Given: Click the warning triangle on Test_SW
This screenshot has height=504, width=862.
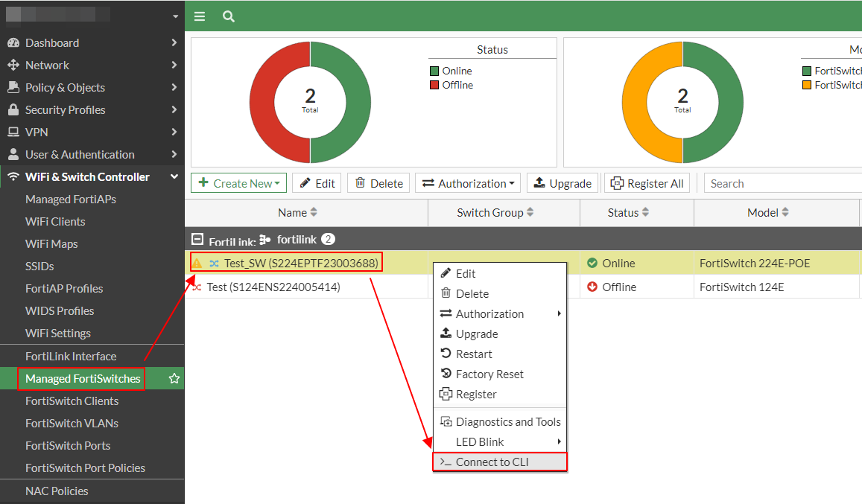Looking at the screenshot, I should 197,264.
